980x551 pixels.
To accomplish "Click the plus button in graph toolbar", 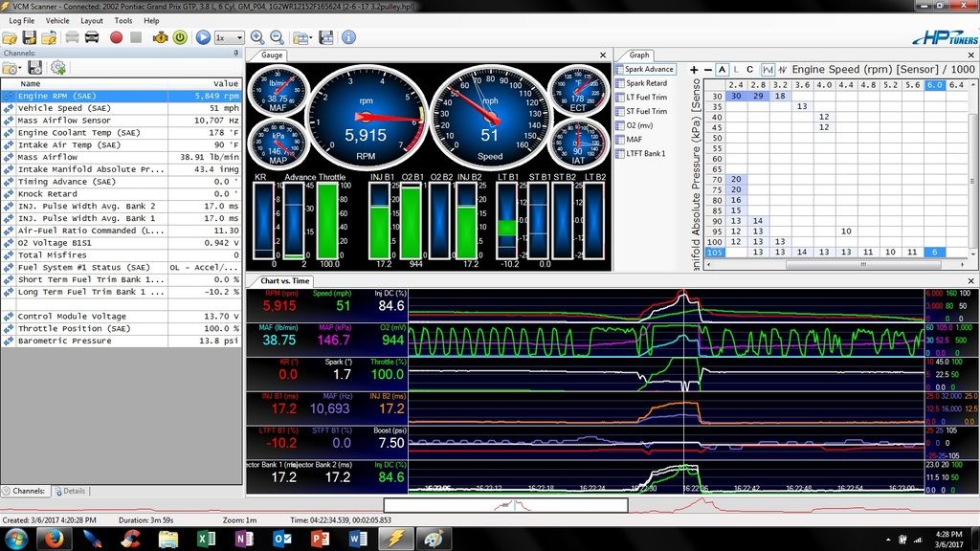I will click(694, 69).
